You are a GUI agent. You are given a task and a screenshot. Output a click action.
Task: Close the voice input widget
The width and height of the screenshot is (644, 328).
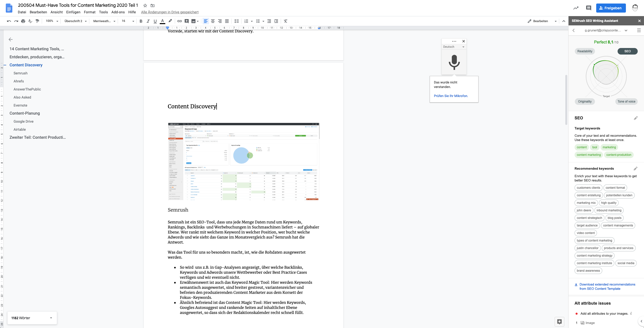(x=464, y=41)
